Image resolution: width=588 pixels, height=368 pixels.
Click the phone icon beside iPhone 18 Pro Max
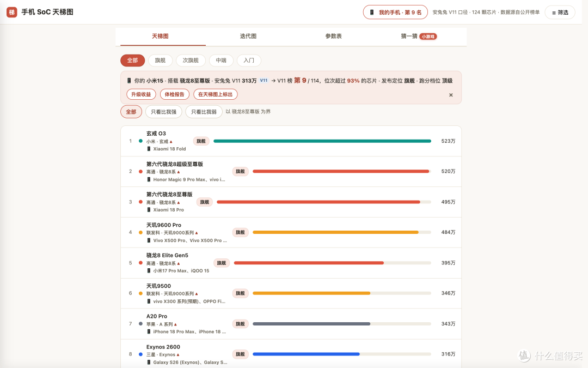point(149,331)
